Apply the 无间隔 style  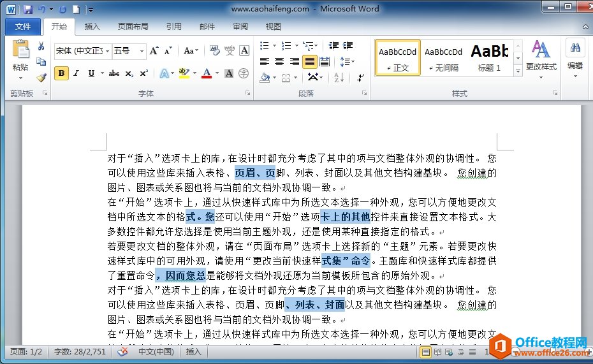(x=443, y=58)
